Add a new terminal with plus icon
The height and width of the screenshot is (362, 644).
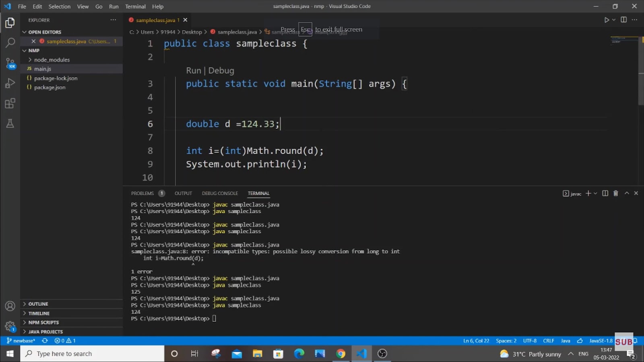(588, 193)
